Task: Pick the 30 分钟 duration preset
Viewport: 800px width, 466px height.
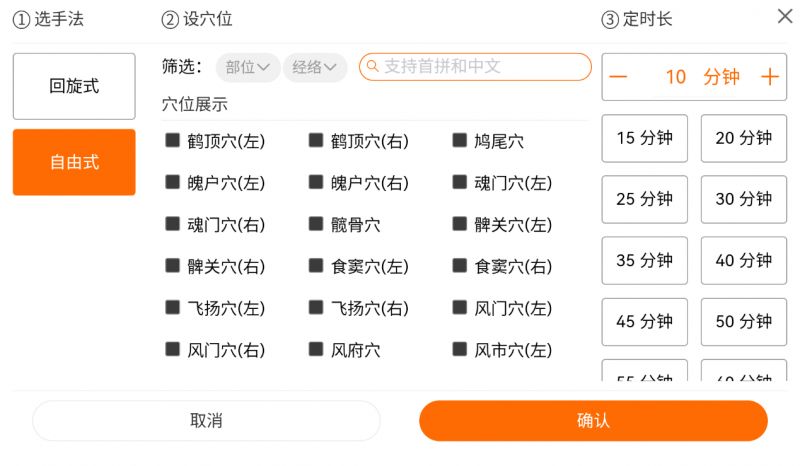Action: click(743, 199)
